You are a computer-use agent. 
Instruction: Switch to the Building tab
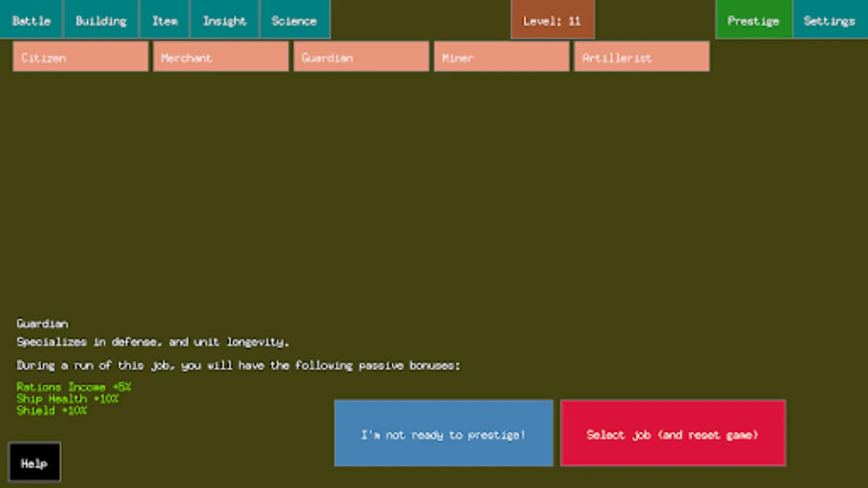101,20
